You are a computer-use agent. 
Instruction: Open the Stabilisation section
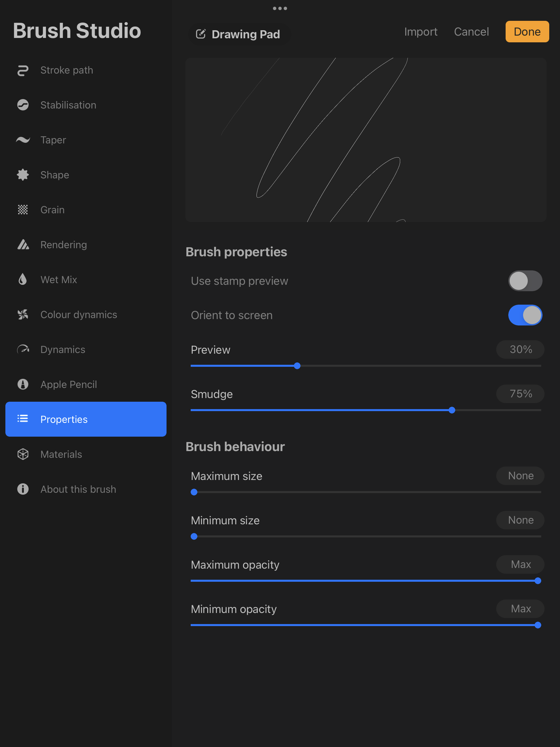86,105
